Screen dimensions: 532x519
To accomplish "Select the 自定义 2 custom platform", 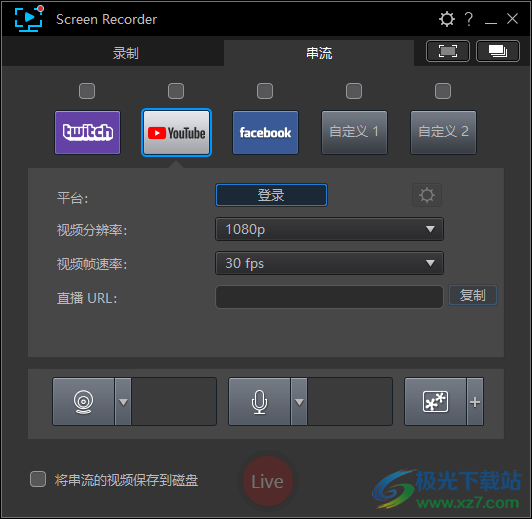I will (443, 132).
